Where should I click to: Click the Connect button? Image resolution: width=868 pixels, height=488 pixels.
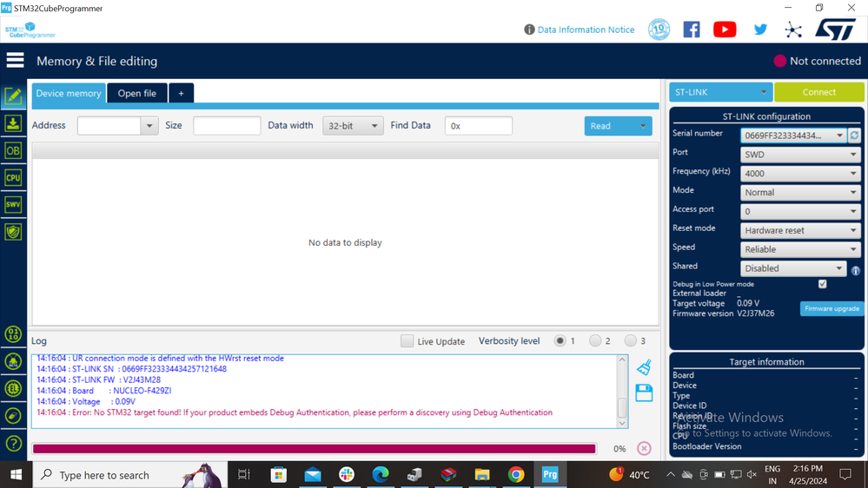[x=818, y=92]
